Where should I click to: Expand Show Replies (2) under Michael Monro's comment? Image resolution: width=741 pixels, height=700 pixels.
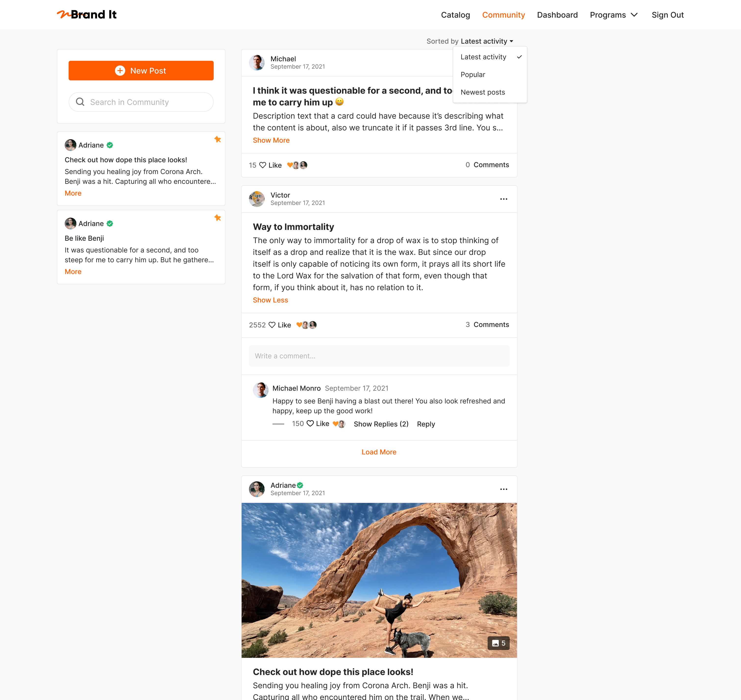[x=381, y=424]
